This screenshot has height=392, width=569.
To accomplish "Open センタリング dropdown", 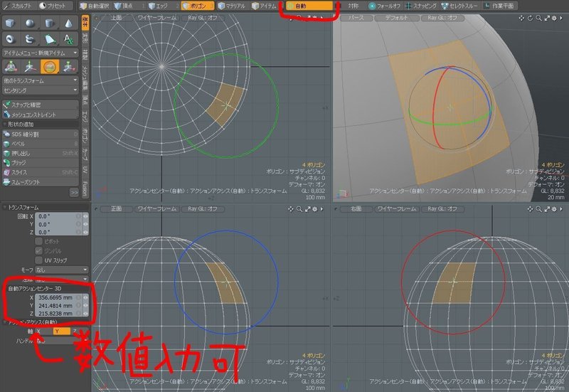I will (41, 90).
